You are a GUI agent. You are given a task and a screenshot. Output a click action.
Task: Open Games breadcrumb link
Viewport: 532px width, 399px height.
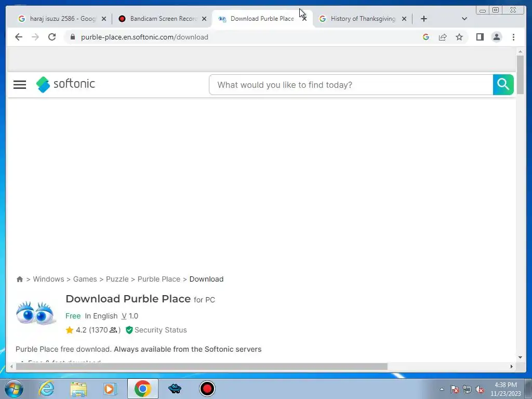pyautogui.click(x=85, y=279)
